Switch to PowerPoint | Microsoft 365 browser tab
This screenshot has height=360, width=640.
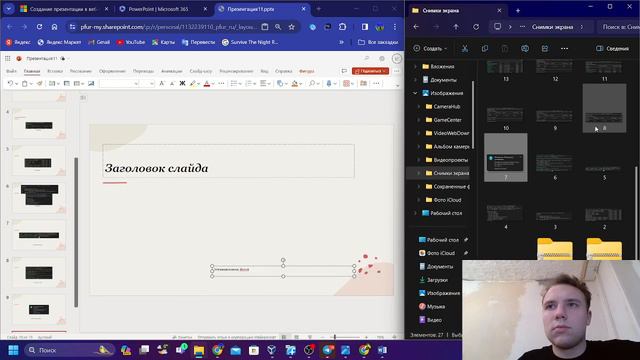coord(158,9)
